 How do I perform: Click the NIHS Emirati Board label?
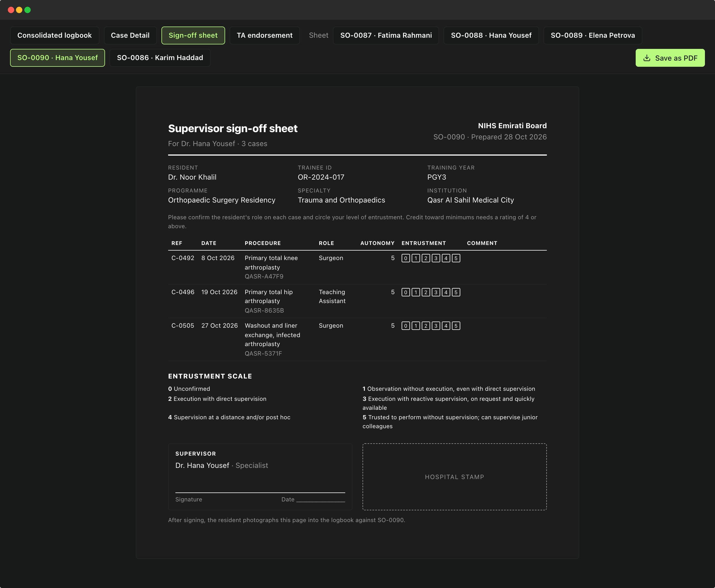[x=512, y=126]
